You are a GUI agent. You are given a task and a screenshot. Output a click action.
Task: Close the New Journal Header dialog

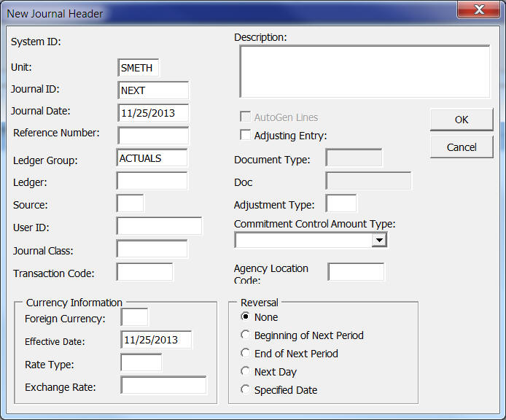click(x=480, y=11)
